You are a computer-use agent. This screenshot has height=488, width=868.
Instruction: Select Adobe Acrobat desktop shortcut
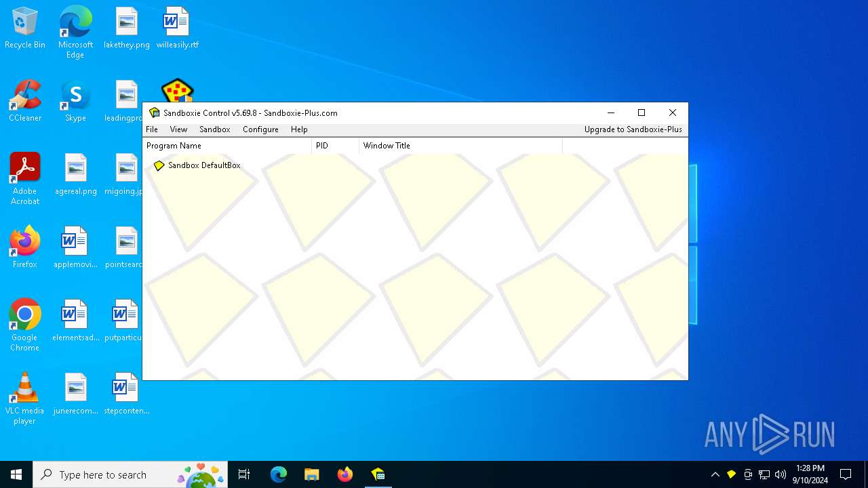pyautogui.click(x=25, y=179)
